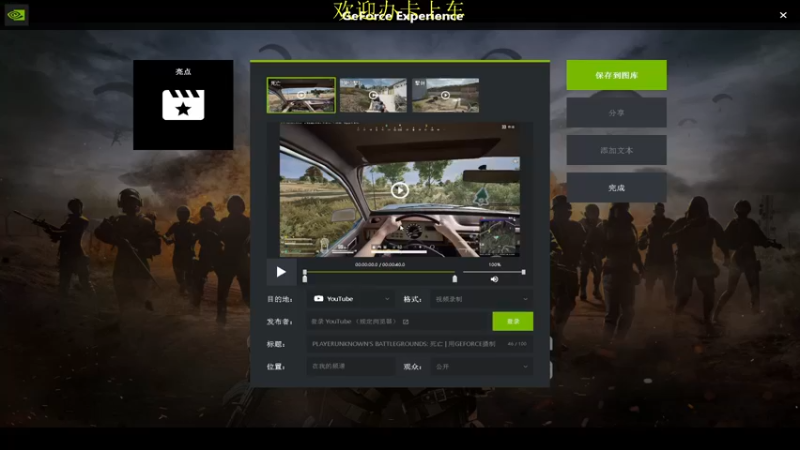Click the 添加文本 add text button
This screenshot has width=800, height=450.
(x=616, y=151)
